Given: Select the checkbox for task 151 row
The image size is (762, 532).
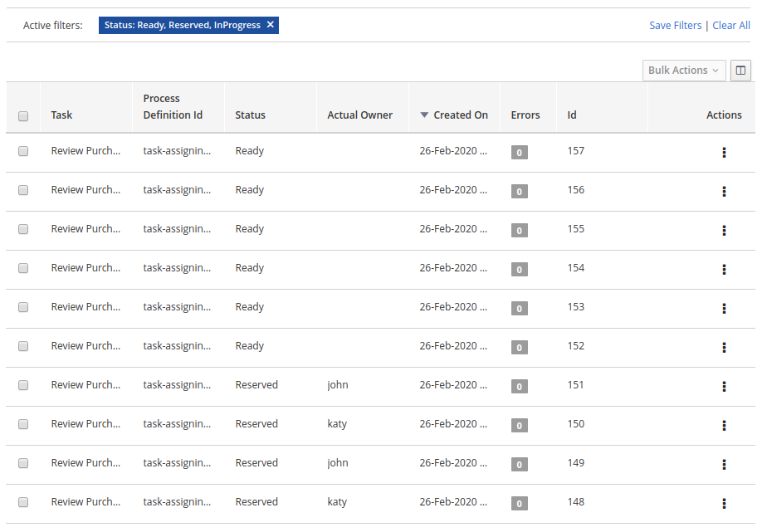Looking at the screenshot, I should [x=23, y=385].
